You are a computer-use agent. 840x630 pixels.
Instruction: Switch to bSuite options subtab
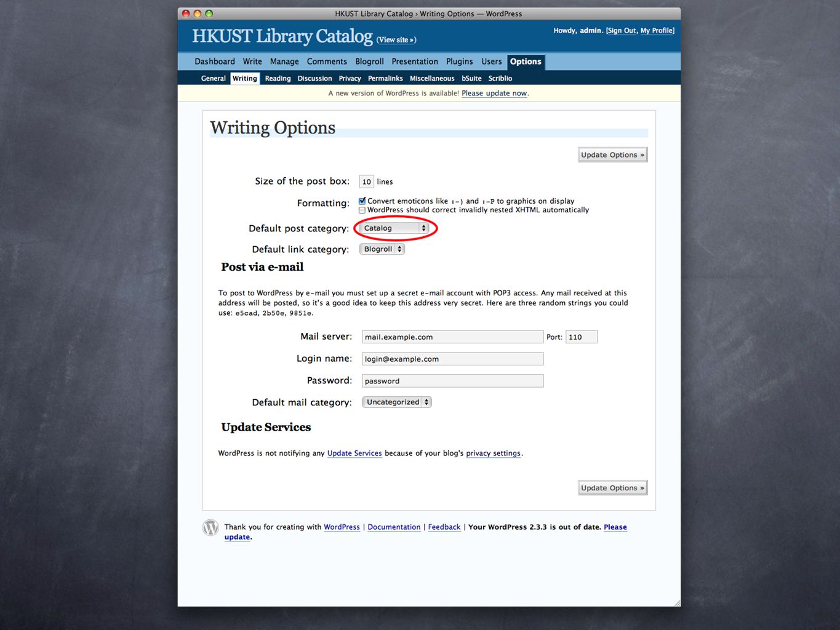(471, 78)
